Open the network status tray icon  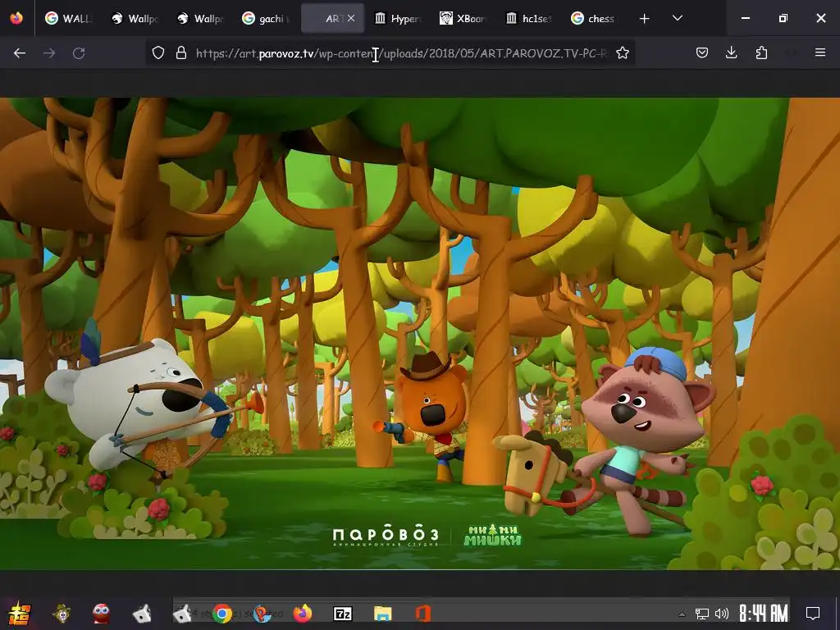[702, 614]
